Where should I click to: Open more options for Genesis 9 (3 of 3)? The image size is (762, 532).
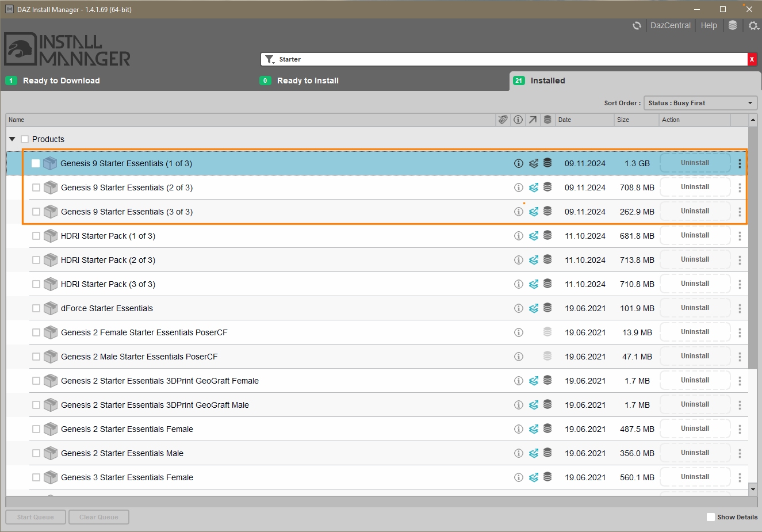tap(740, 212)
